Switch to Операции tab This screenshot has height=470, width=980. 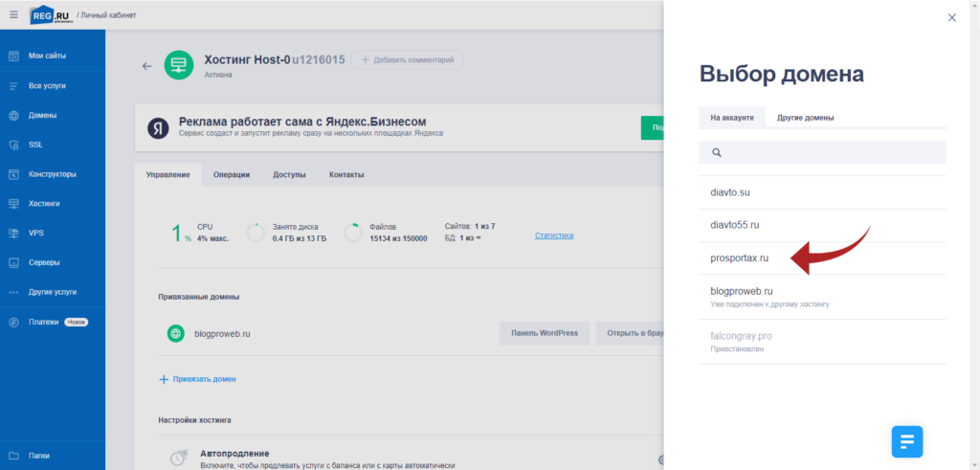pyautogui.click(x=232, y=175)
